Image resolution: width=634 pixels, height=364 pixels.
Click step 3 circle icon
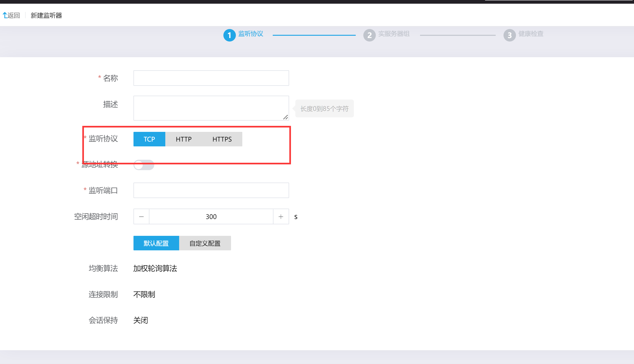coord(510,35)
